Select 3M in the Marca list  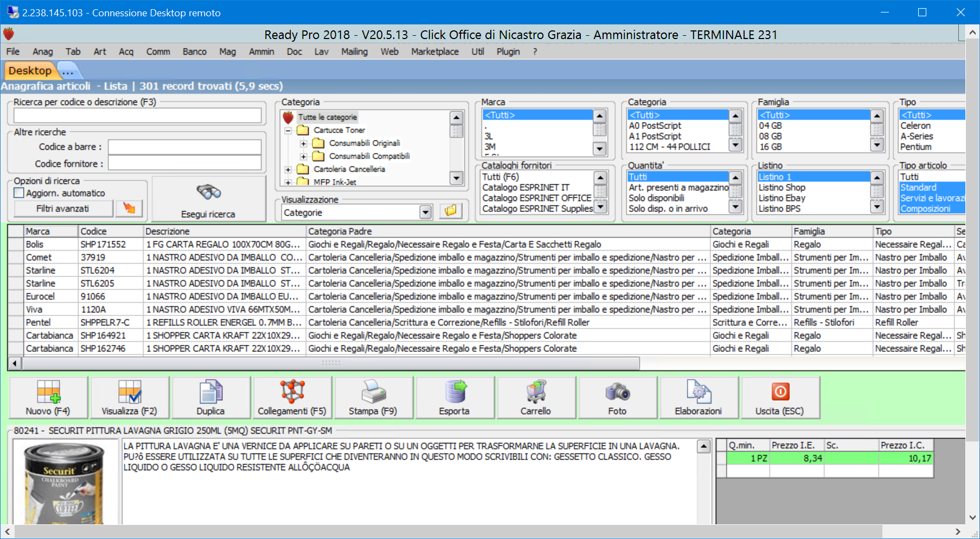pos(490,146)
